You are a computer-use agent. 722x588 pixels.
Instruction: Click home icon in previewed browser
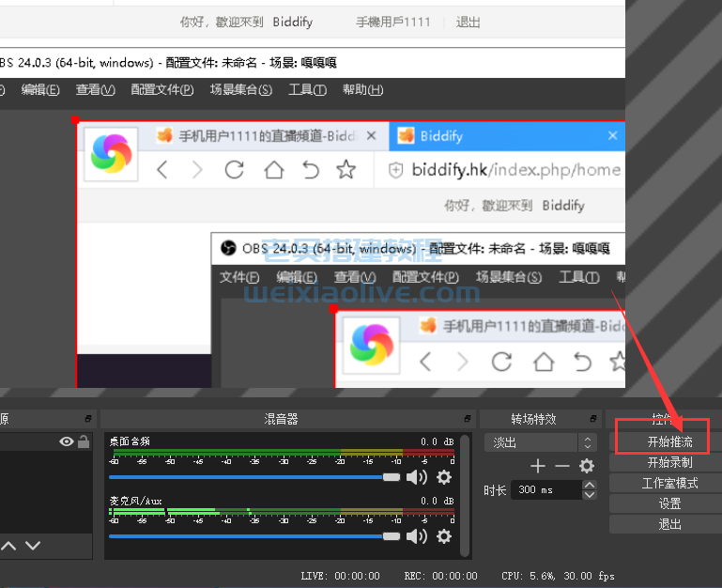pos(274,170)
